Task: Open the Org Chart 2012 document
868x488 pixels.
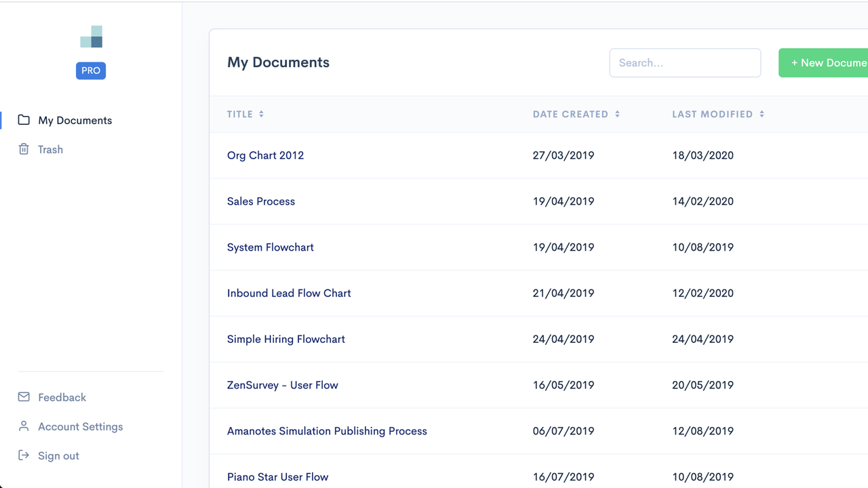Action: 265,155
